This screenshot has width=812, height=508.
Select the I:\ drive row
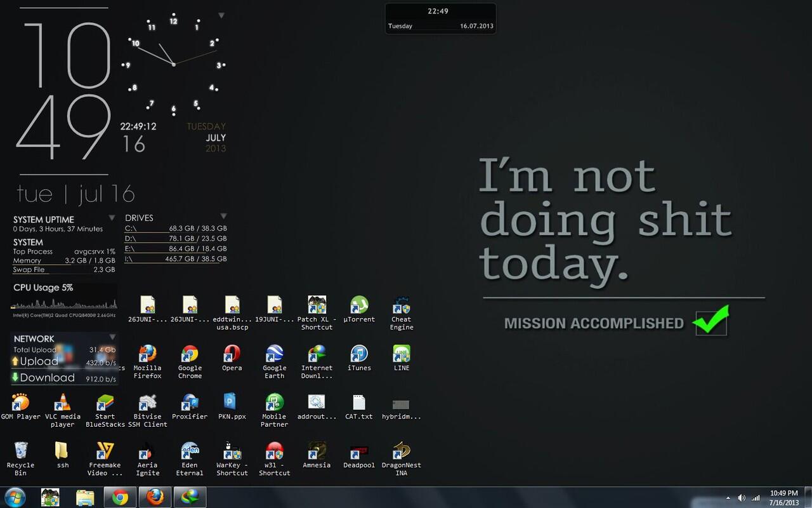point(176,259)
